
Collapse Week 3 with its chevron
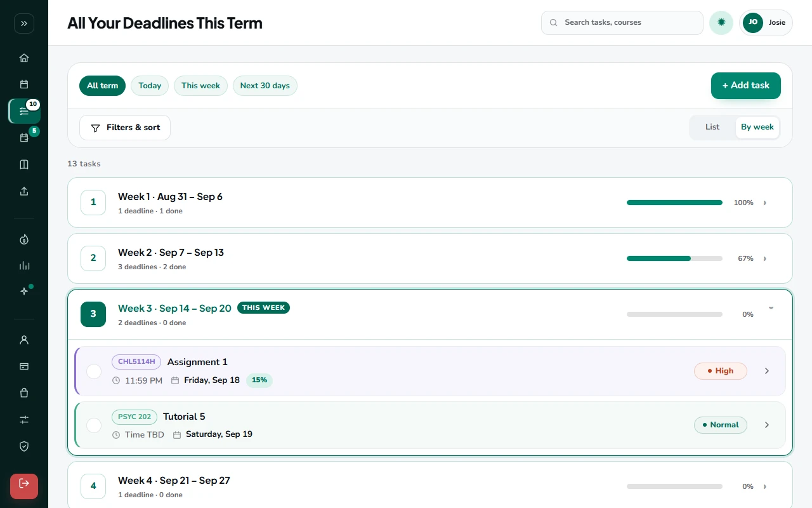coord(771,308)
